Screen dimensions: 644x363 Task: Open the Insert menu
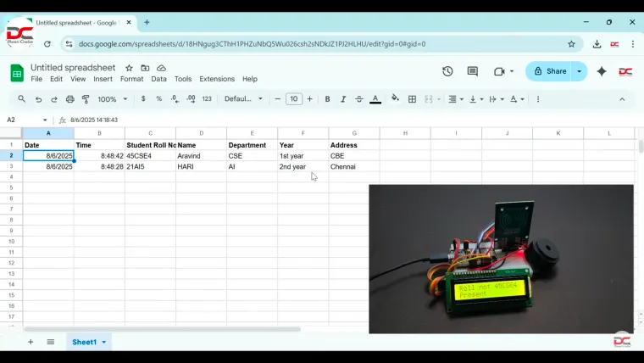[103, 79]
